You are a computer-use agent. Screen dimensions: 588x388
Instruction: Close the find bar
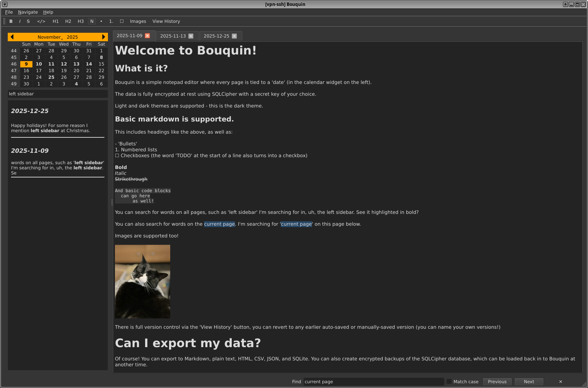click(560, 382)
